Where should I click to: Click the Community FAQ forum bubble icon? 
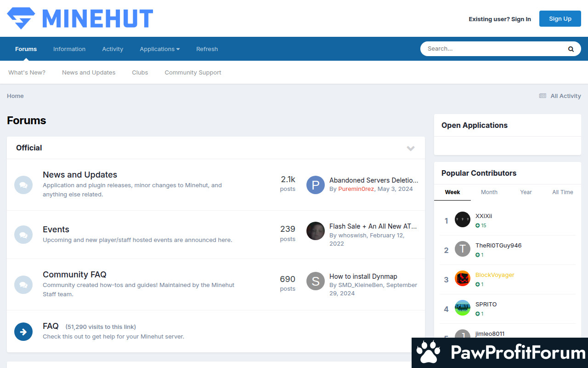click(23, 284)
